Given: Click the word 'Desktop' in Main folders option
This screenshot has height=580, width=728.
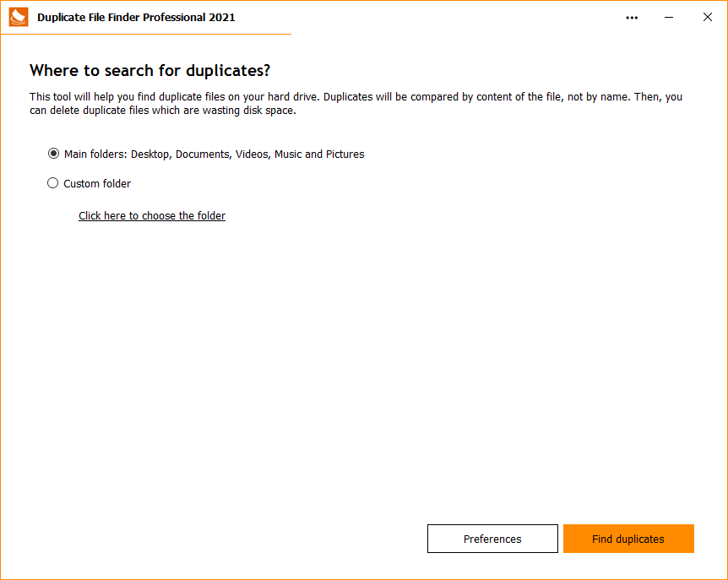Looking at the screenshot, I should (x=150, y=154).
